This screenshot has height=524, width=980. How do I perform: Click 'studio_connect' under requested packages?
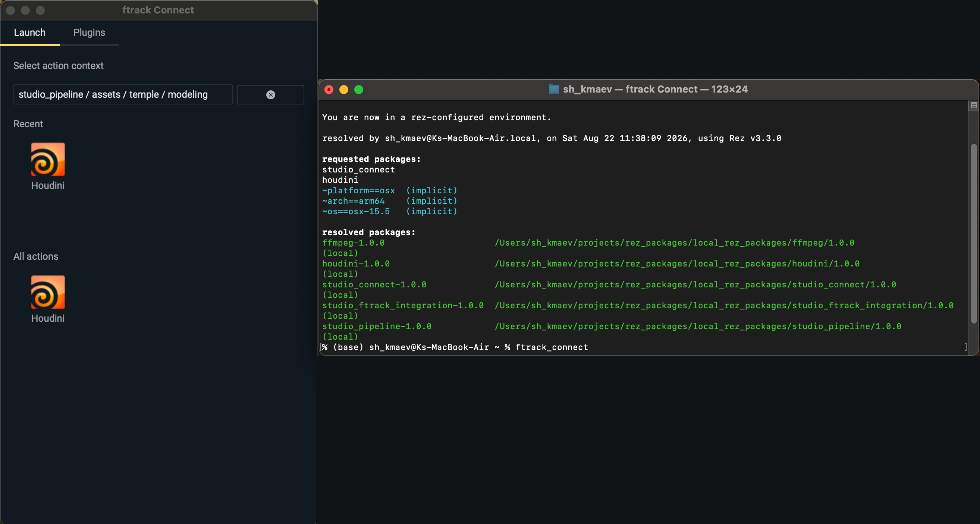tap(358, 170)
